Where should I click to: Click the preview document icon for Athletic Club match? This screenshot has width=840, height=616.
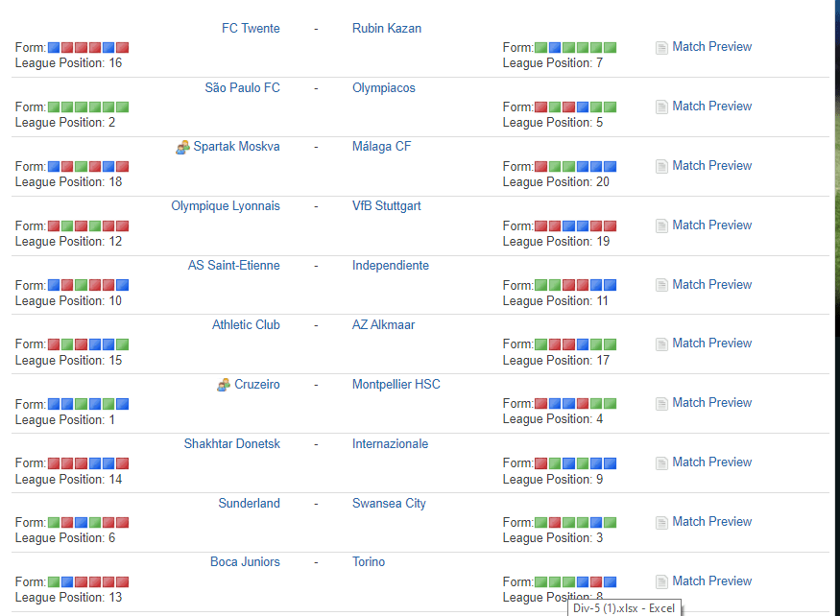[x=661, y=344]
